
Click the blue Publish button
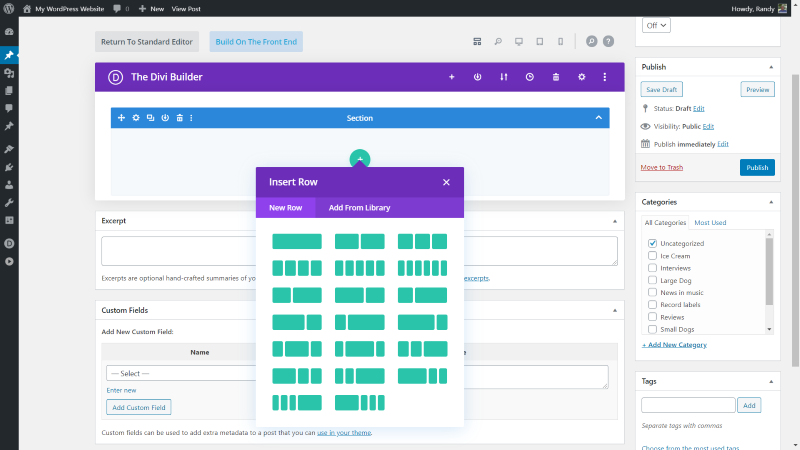[x=757, y=167]
